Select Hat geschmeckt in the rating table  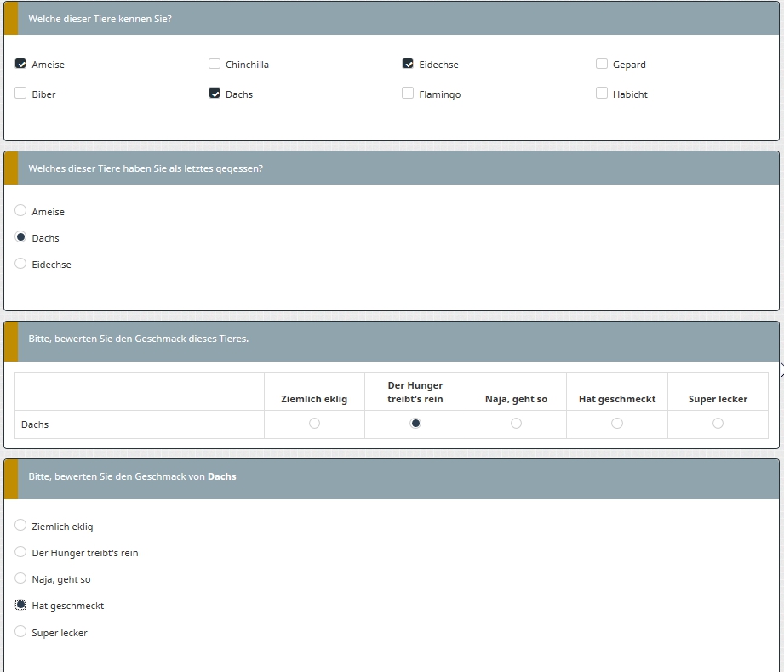pyautogui.click(x=617, y=424)
